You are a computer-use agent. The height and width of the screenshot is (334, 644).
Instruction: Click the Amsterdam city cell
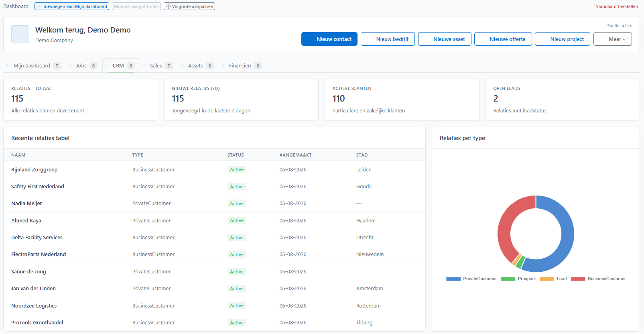tap(370, 288)
